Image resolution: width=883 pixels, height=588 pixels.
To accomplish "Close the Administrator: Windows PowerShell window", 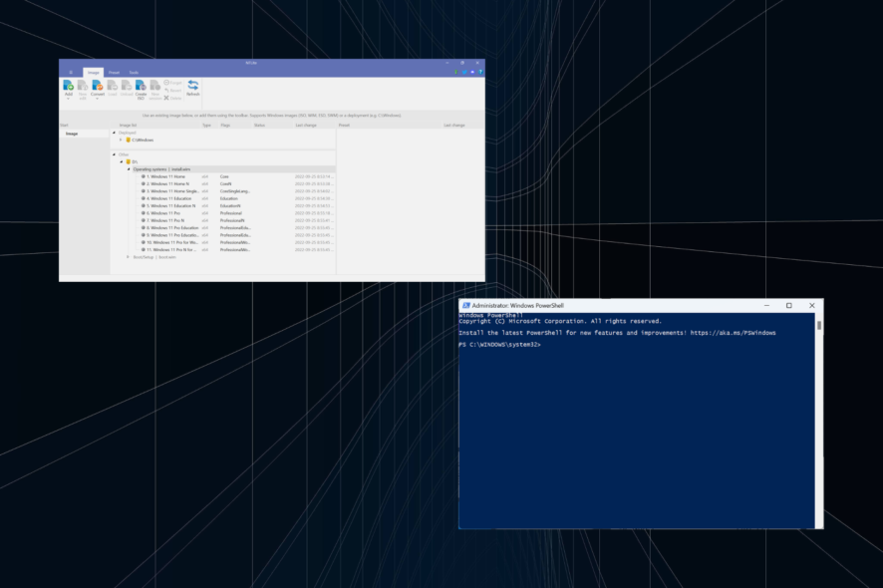I will (811, 305).
